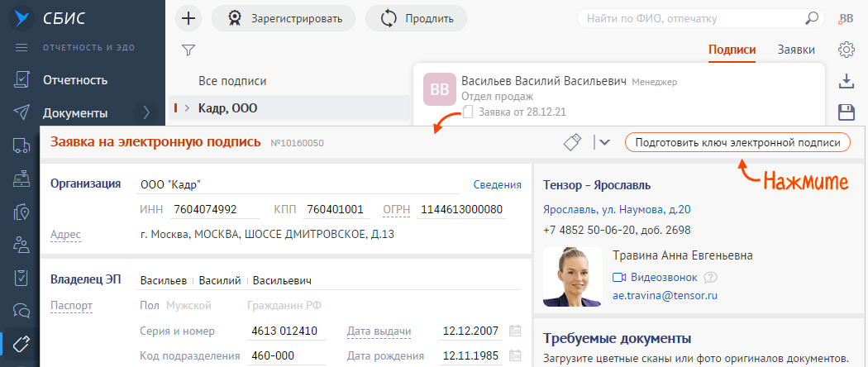Select Все подписи in list

tap(232, 81)
